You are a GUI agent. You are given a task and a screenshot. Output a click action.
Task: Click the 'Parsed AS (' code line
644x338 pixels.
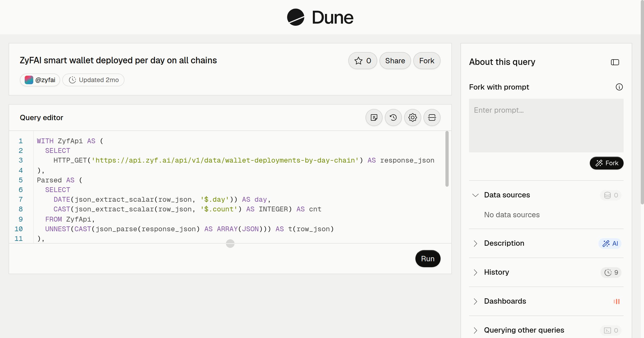60,180
